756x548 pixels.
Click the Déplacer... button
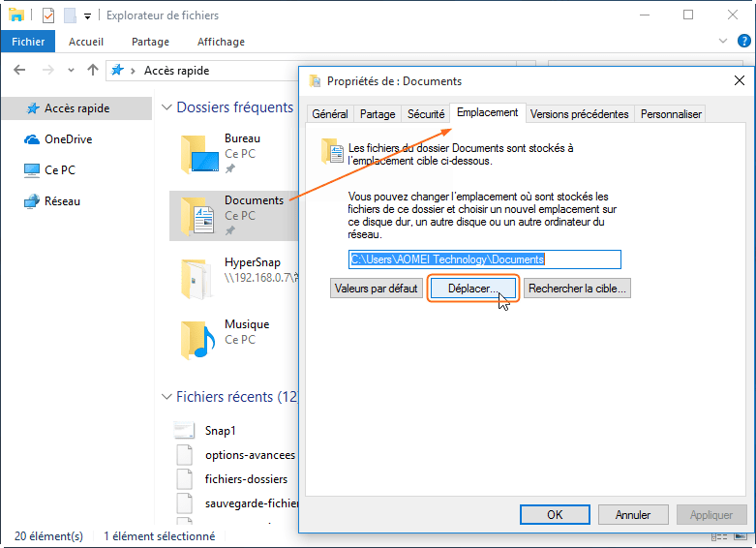point(472,289)
